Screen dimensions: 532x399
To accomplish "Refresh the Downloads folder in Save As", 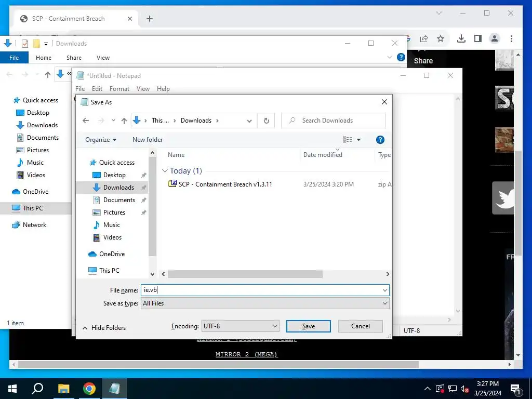I will (x=267, y=121).
